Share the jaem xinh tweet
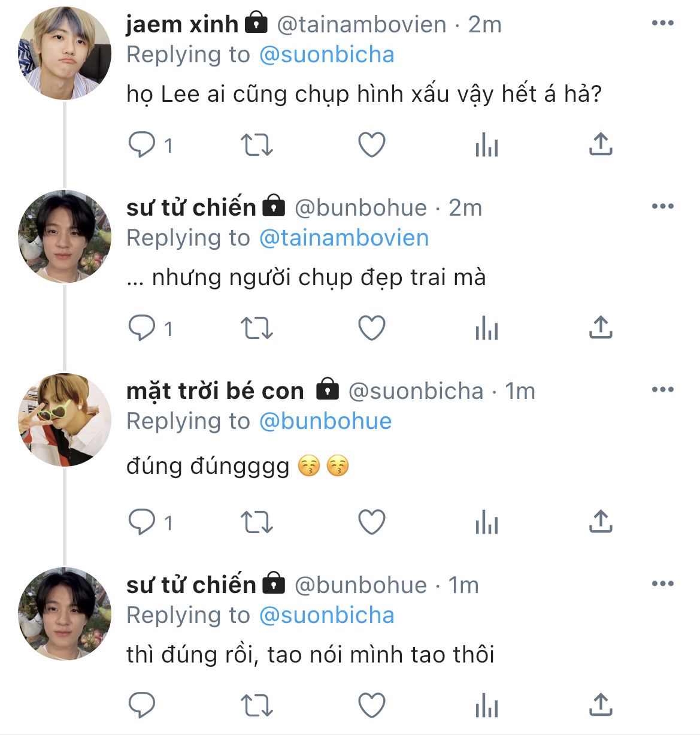Viewport: 700px width, 735px height. coord(600,145)
